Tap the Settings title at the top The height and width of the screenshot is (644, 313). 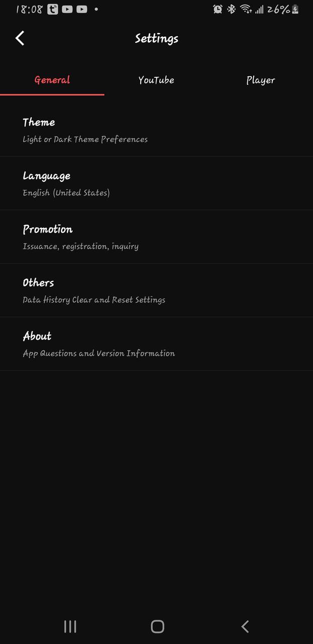156,39
